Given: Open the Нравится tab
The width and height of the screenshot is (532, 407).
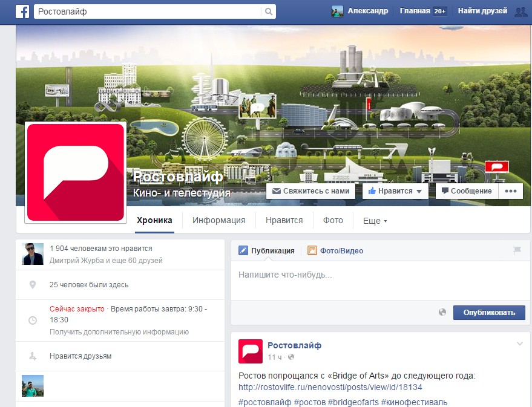Looking at the screenshot, I should tap(284, 221).
